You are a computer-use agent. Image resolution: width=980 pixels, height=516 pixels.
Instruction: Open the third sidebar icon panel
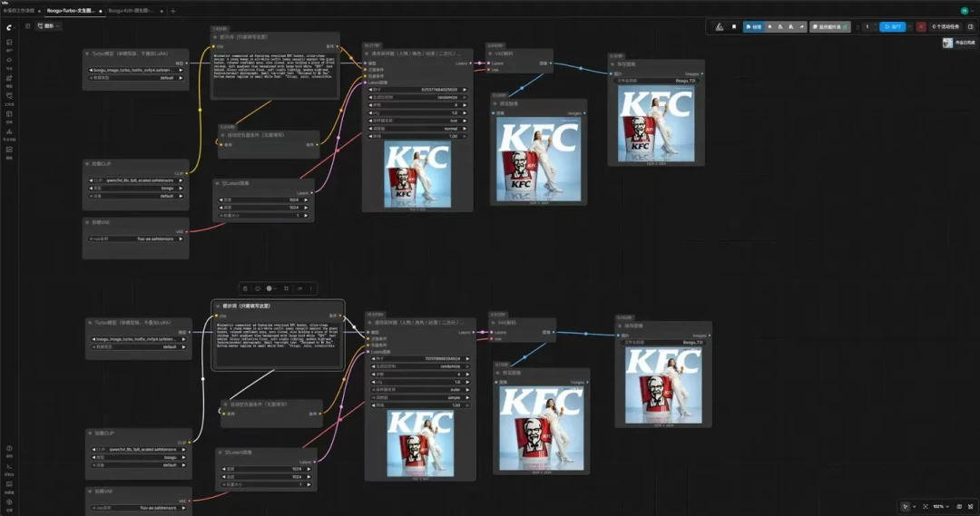pos(9,79)
